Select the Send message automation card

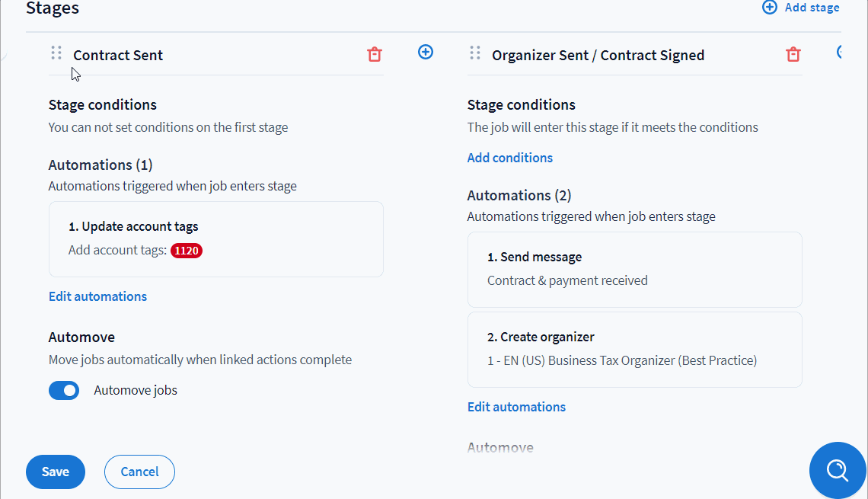(634, 269)
